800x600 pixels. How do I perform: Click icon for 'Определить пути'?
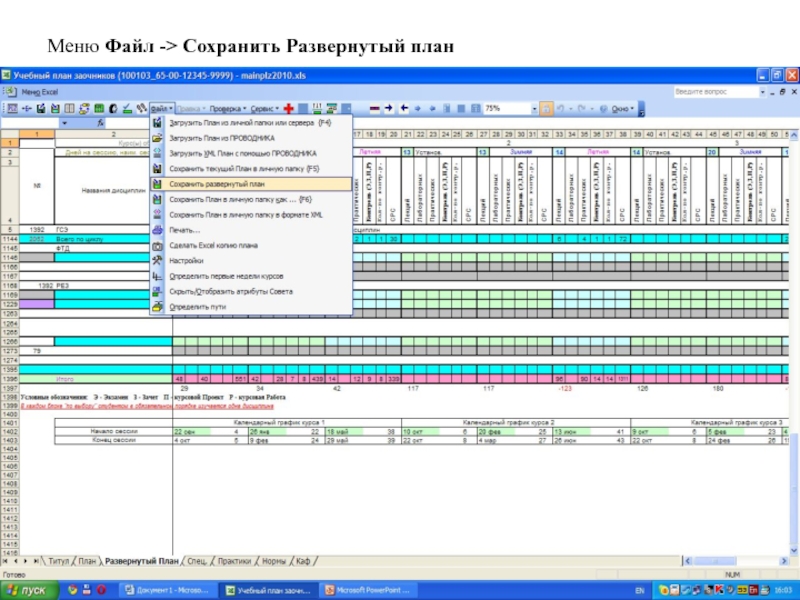pos(158,307)
